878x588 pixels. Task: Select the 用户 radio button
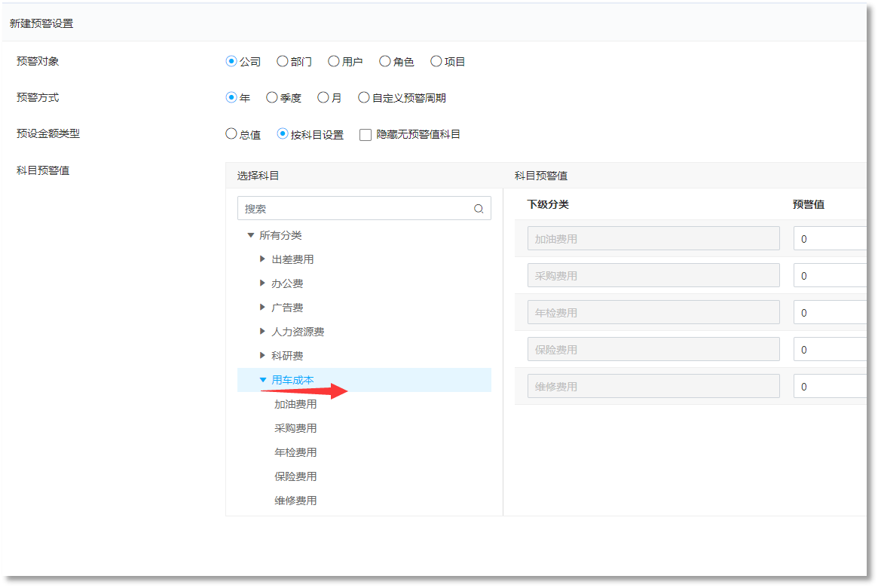pos(334,62)
